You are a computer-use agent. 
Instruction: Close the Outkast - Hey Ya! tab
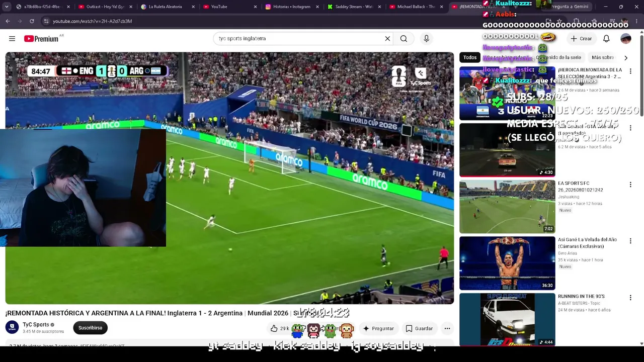click(x=131, y=7)
